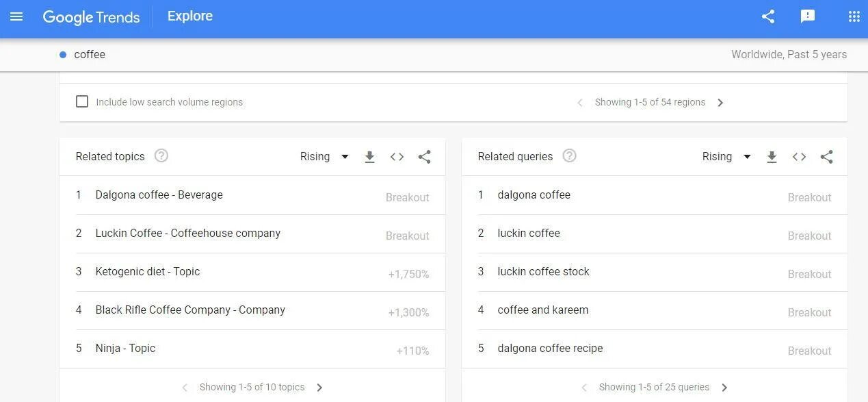The image size is (868, 402).
Task: Enable Include low search volume regions
Action: (x=82, y=101)
